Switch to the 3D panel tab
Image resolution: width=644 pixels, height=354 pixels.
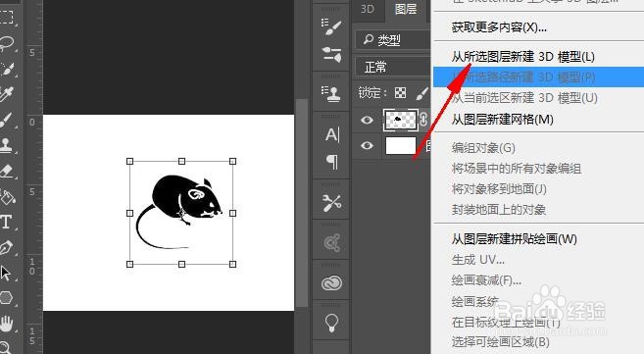pyautogui.click(x=368, y=9)
